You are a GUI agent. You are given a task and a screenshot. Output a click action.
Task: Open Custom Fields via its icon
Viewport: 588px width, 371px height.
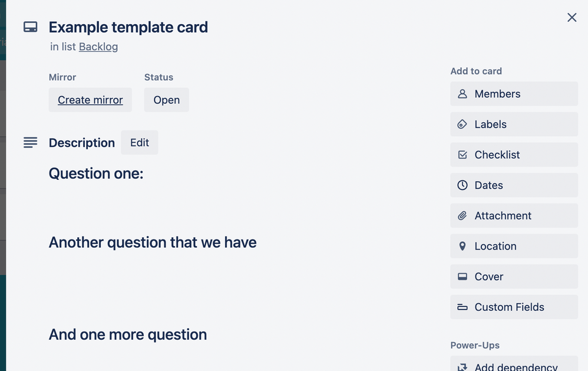tap(463, 307)
